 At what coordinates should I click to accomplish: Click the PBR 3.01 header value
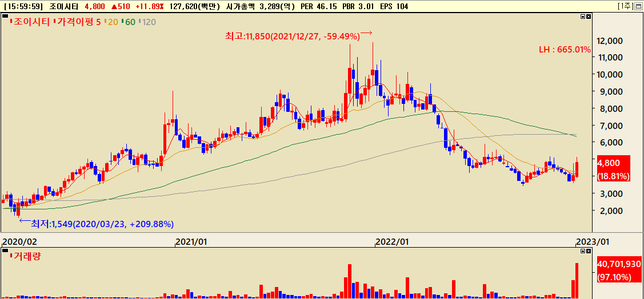[x=358, y=7]
